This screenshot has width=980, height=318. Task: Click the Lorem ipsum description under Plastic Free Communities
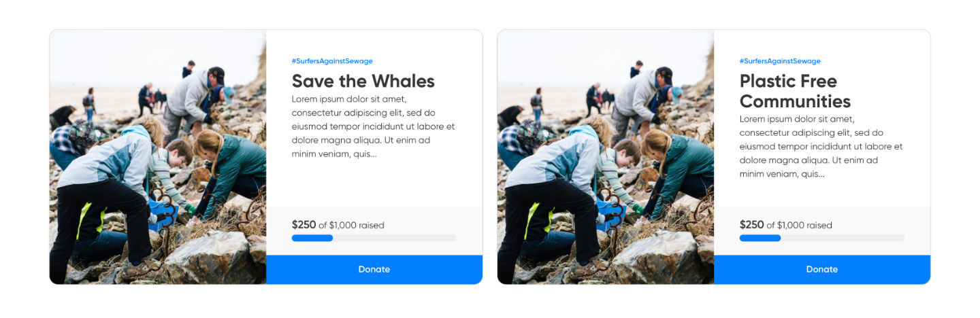[821, 147]
